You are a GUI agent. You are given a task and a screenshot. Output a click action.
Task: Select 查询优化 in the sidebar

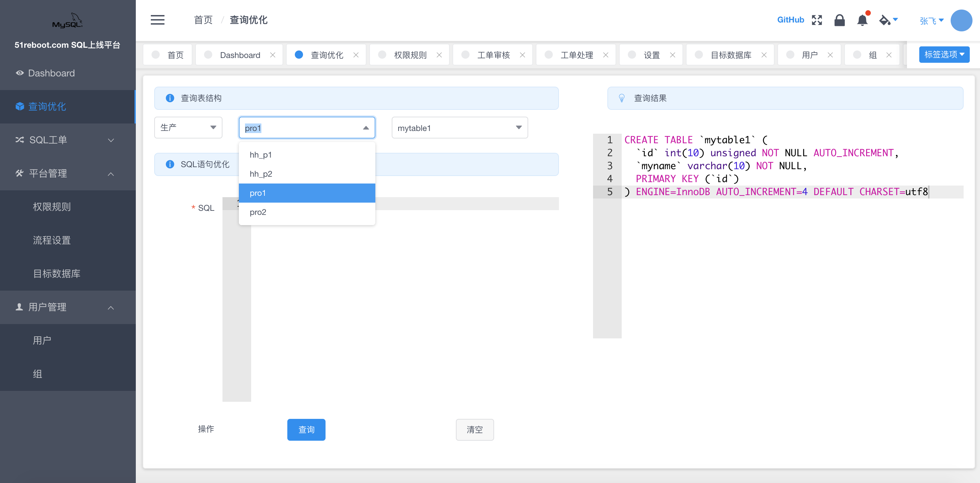point(68,106)
